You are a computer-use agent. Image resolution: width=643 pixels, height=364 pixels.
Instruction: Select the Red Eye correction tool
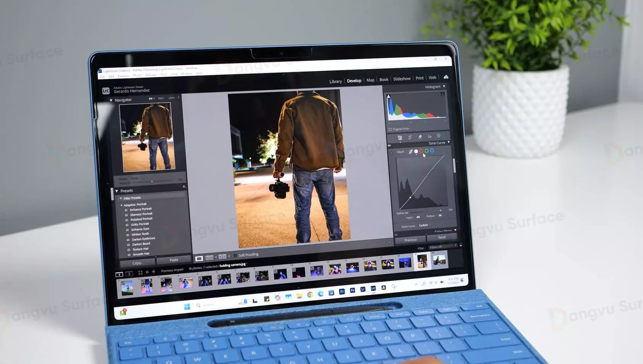point(429,136)
